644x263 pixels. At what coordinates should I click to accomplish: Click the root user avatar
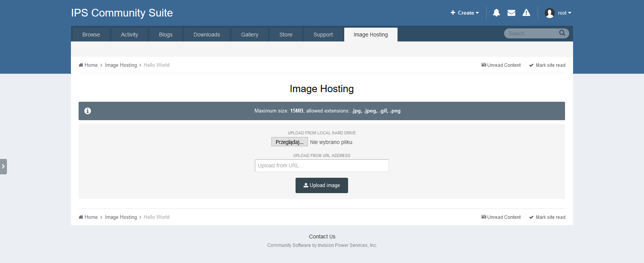550,13
